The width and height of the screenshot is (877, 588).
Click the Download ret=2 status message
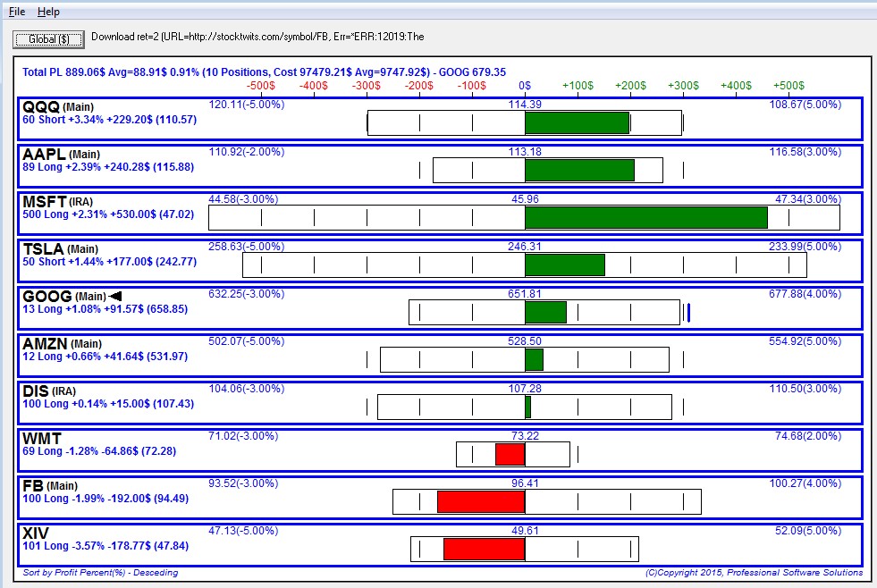[257, 37]
